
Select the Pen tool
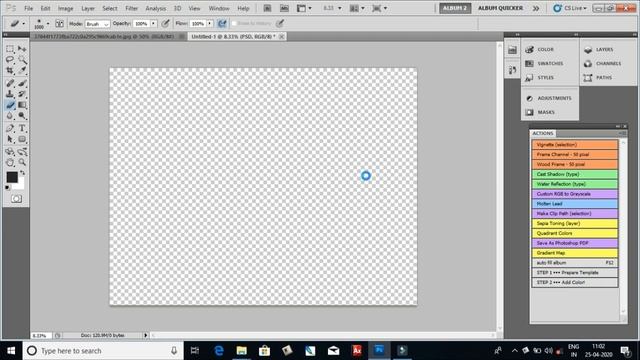tap(10, 129)
